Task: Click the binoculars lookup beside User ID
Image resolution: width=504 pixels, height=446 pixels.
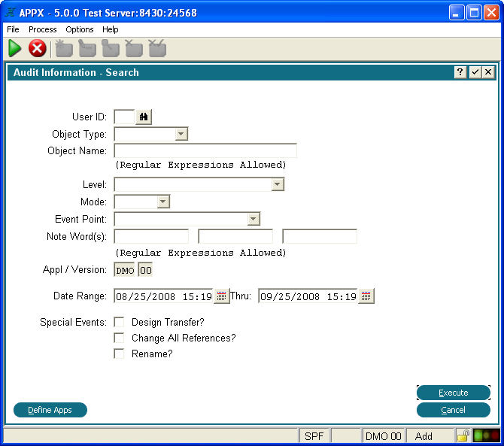Action: [x=144, y=117]
